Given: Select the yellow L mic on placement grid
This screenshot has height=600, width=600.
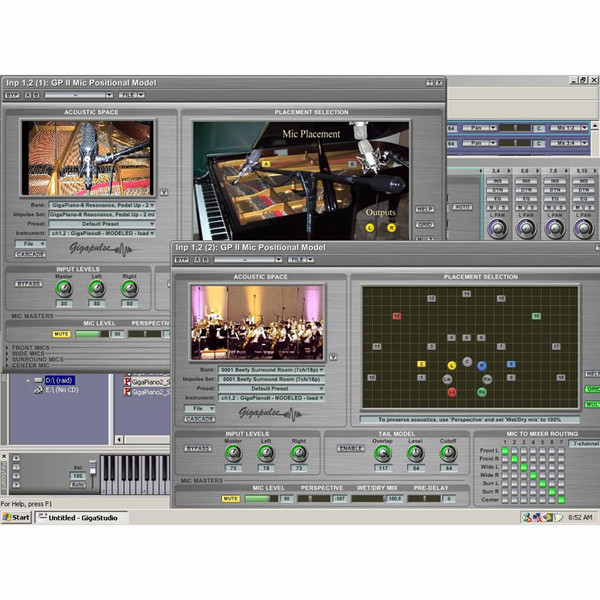Looking at the screenshot, I should [x=452, y=365].
